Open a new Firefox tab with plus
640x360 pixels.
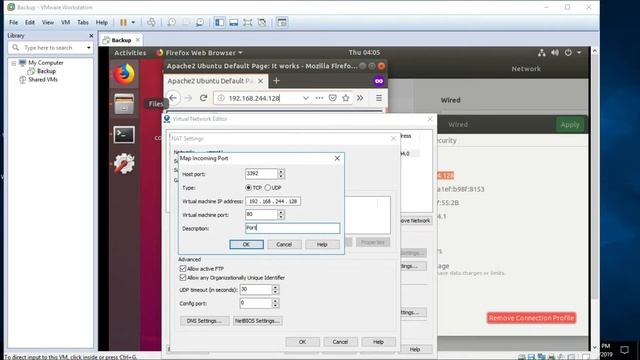pos(276,81)
